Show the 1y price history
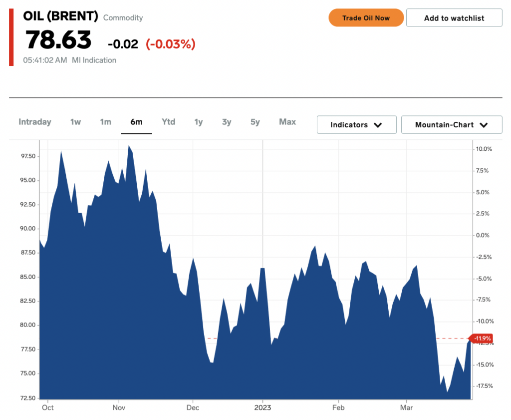Screen dimensions: 511x420 coord(199,122)
